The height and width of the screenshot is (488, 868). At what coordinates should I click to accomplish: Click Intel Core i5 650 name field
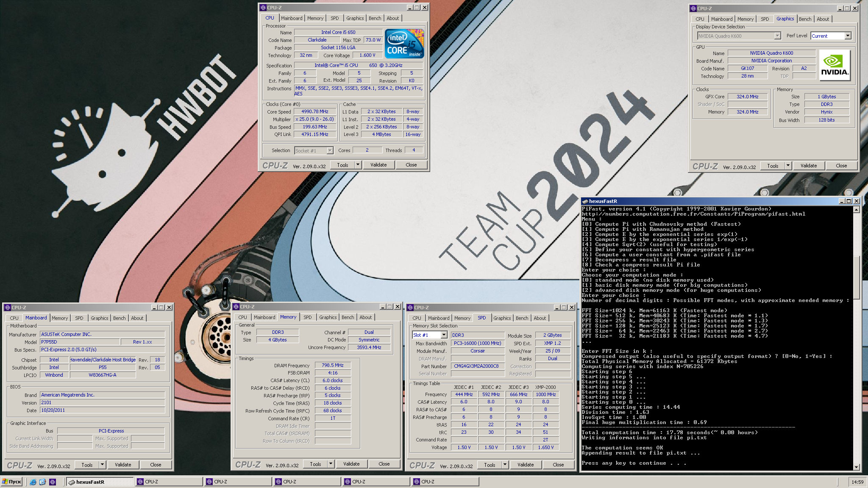[338, 32]
